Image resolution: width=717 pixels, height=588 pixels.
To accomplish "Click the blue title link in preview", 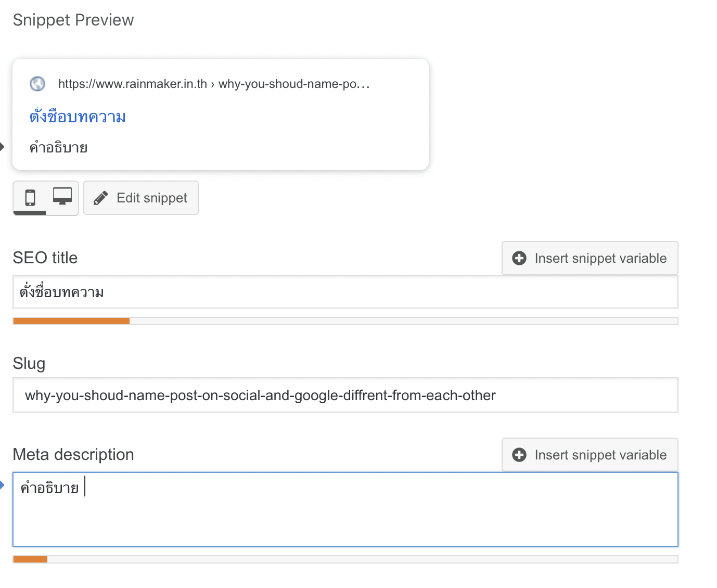I will point(78,117).
